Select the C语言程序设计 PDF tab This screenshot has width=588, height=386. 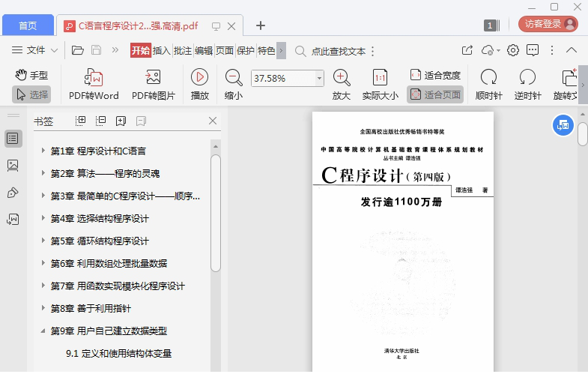(138, 25)
